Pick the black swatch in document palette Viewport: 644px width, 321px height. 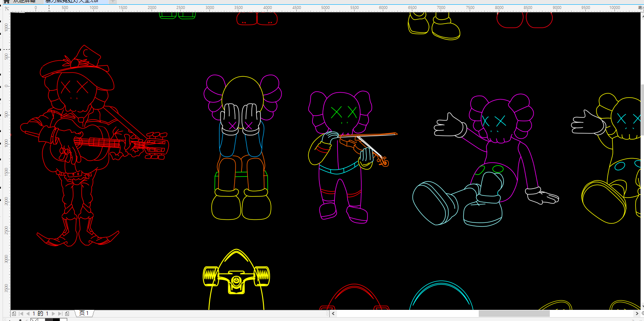pyautogui.click(x=56, y=319)
